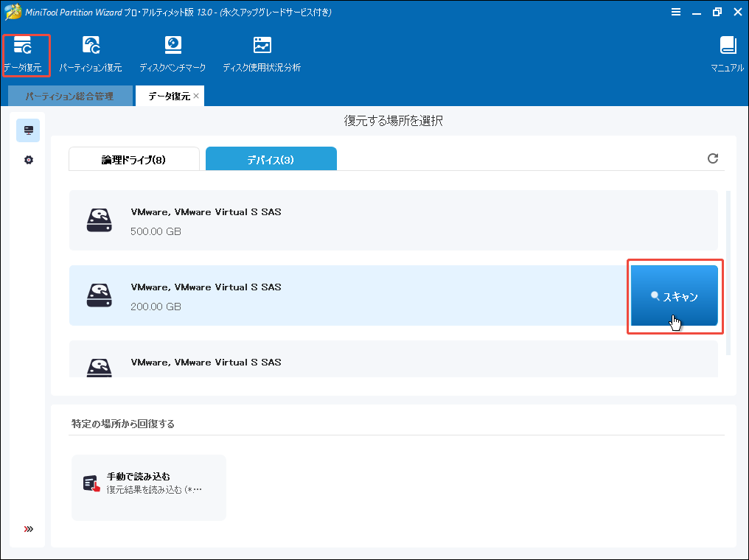Refresh the device list with circular arrow icon
This screenshot has height=560, width=749.
pyautogui.click(x=712, y=158)
